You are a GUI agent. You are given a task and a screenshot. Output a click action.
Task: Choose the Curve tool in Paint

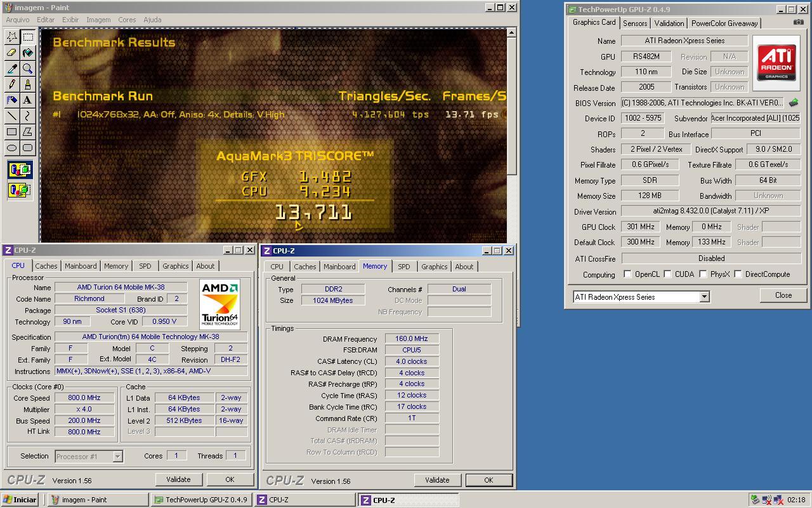coord(28,116)
